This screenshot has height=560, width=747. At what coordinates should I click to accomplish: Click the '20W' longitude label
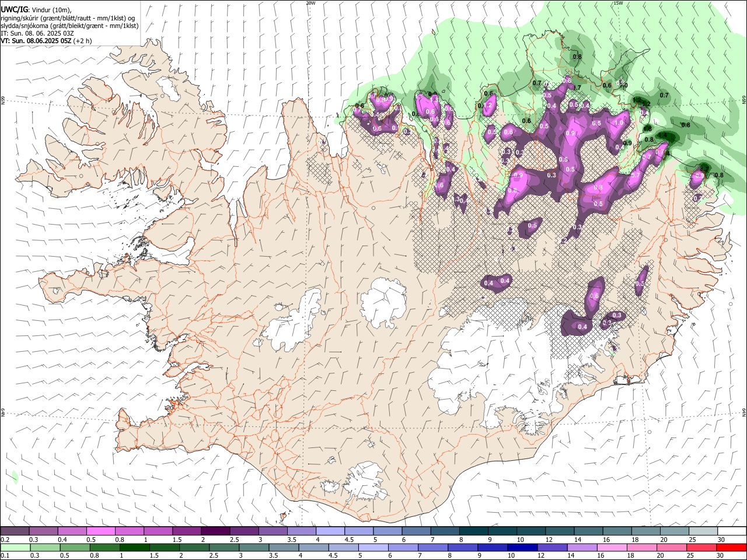pyautogui.click(x=311, y=3)
